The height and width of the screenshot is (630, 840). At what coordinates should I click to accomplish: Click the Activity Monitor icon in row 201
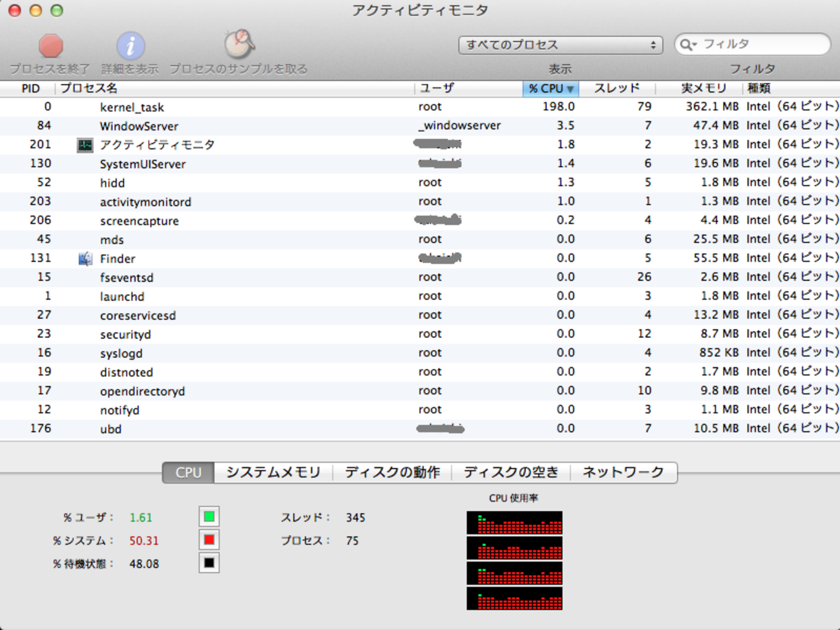pyautogui.click(x=85, y=145)
